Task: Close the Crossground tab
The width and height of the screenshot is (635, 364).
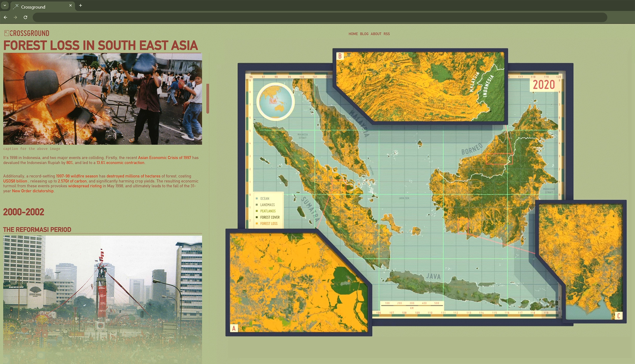Action: coord(71,6)
